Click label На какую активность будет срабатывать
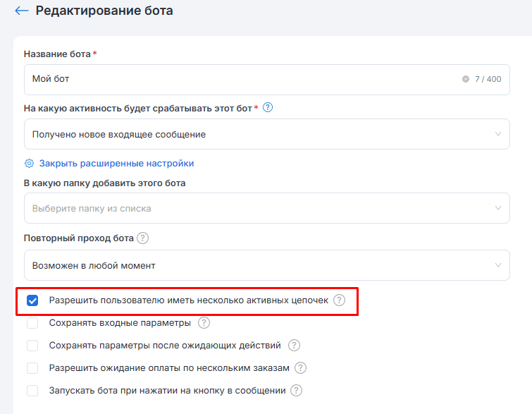This screenshot has width=532, height=414. click(137, 109)
